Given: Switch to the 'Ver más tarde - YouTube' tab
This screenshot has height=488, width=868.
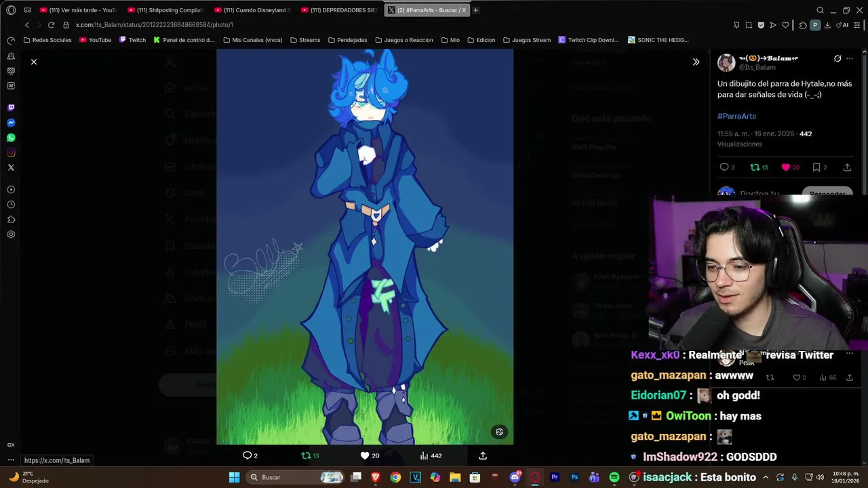Looking at the screenshot, I should pos(78,10).
